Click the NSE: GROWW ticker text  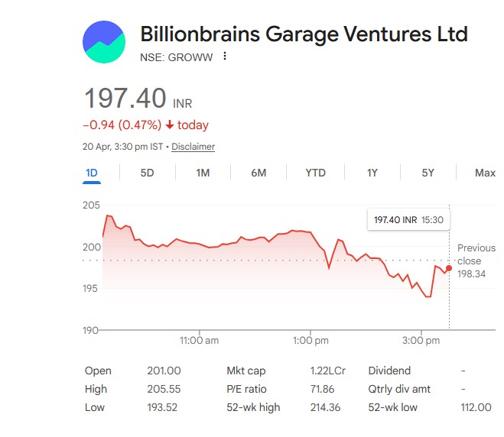[174, 56]
